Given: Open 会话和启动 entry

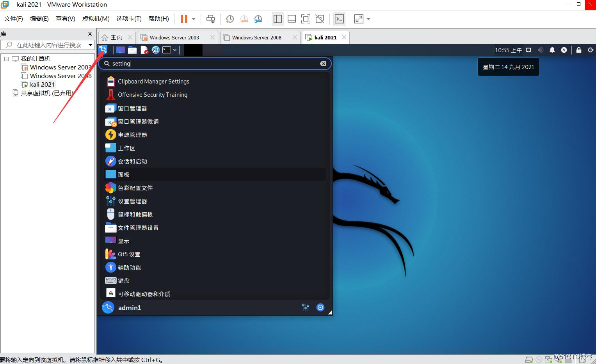Looking at the screenshot, I should click(215, 161).
